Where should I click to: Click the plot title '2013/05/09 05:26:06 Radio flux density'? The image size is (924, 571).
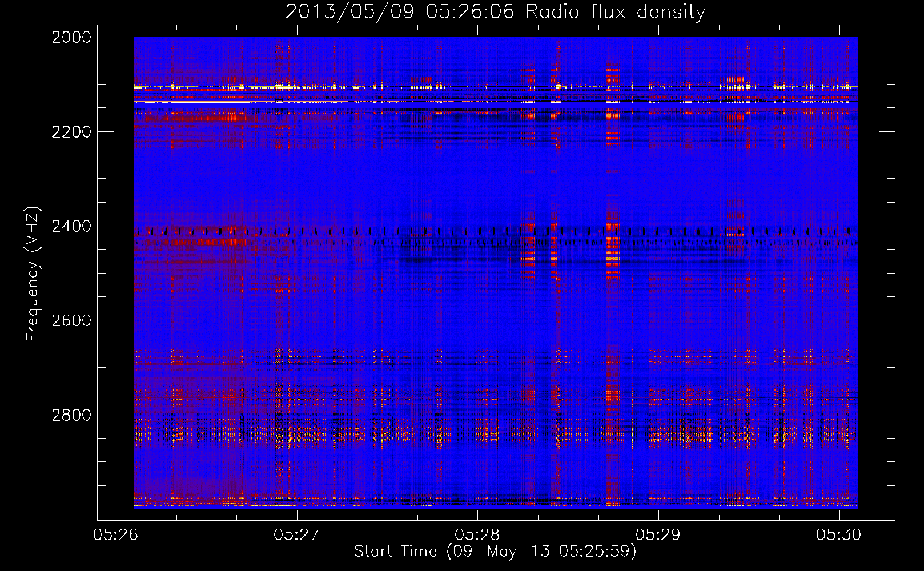click(495, 12)
